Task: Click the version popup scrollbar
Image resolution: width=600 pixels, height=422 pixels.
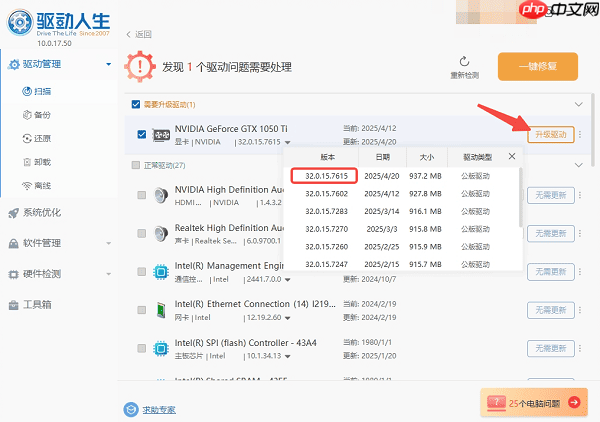Action: [520, 197]
